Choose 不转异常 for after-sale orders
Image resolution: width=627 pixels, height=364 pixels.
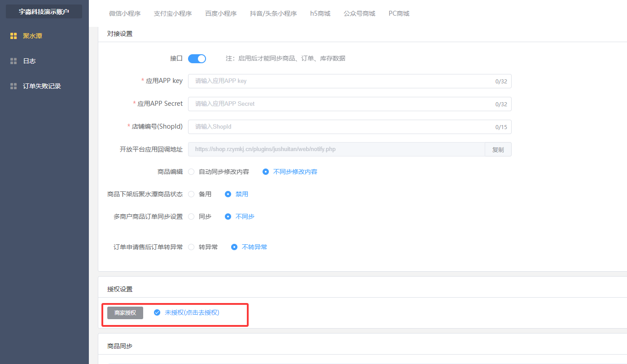(x=249, y=247)
